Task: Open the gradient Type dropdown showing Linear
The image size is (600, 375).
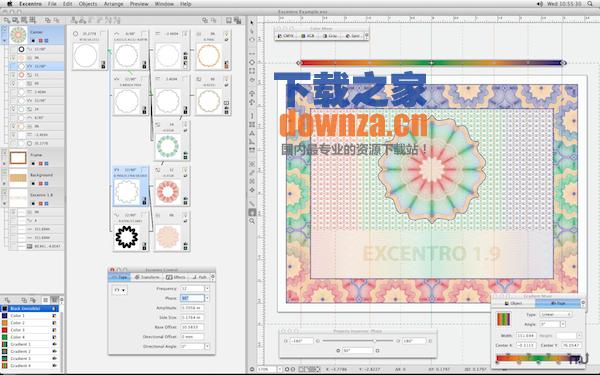Action: 556,314
